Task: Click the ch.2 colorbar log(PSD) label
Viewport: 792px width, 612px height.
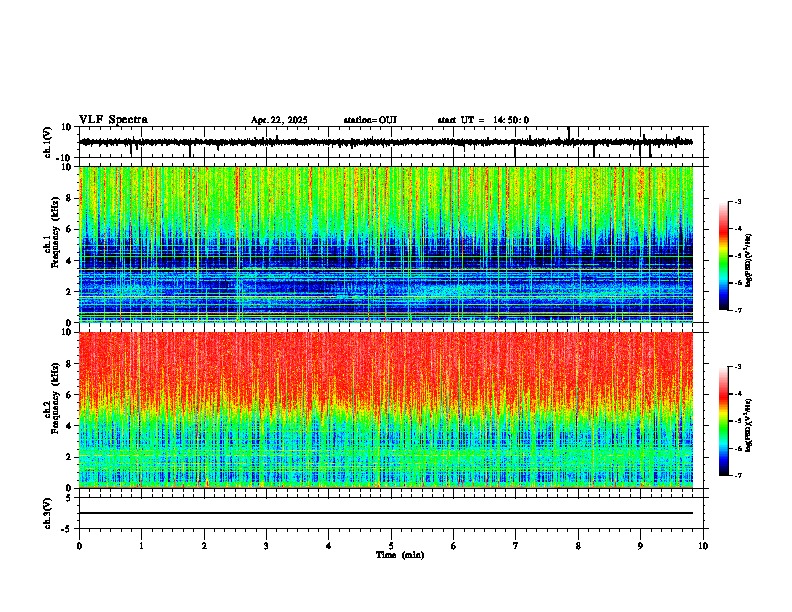Action: 749,426
